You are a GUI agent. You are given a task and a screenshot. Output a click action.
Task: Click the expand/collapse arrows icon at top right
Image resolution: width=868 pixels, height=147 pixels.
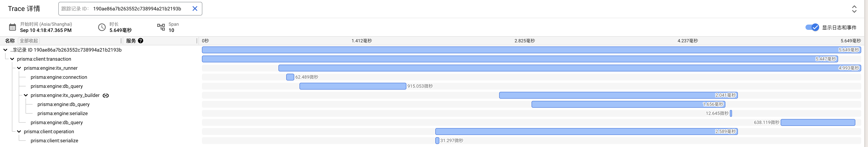click(854, 9)
